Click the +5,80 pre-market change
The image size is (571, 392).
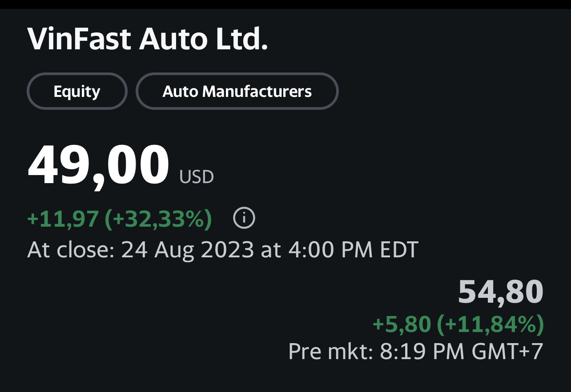point(402,324)
